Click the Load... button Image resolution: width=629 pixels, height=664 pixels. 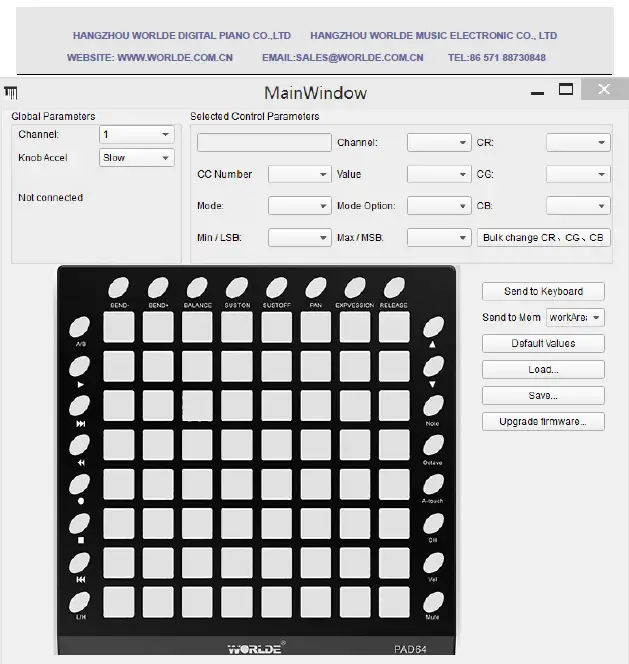543,369
